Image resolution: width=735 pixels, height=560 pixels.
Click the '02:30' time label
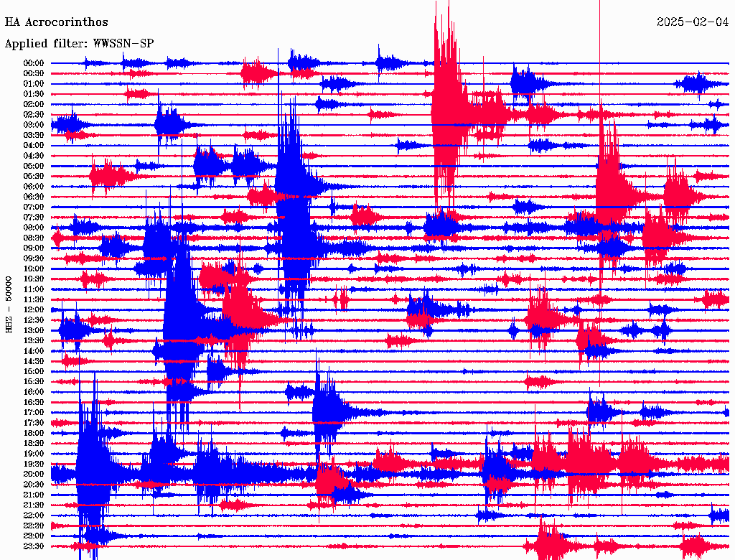pyautogui.click(x=33, y=115)
